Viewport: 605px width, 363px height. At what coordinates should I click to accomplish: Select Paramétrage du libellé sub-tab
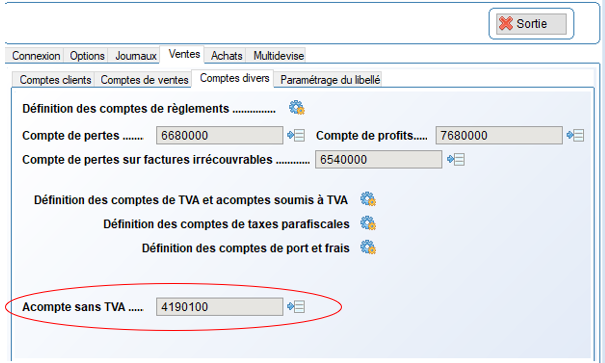tap(330, 79)
